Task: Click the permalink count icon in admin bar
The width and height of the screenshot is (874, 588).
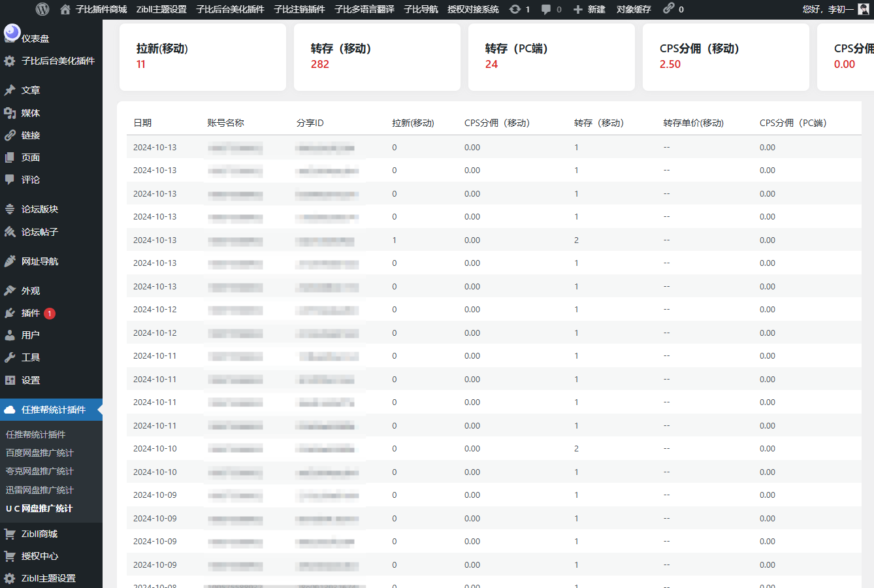Action: 670,9
